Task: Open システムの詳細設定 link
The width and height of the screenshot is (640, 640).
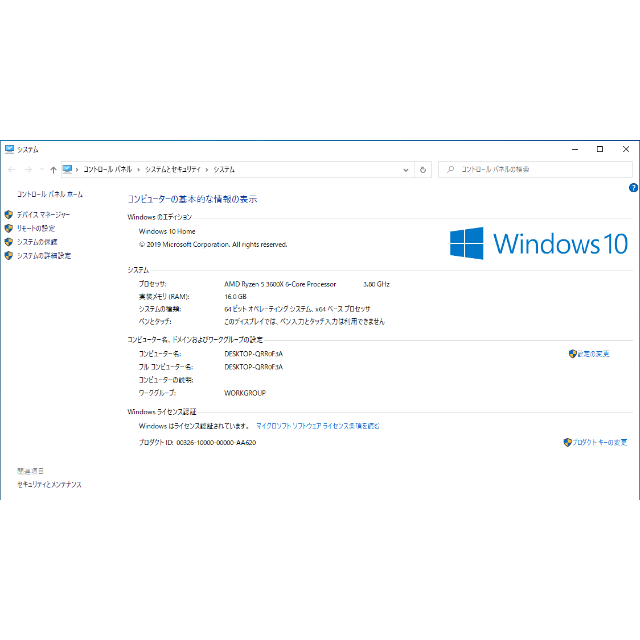Action: click(44, 256)
